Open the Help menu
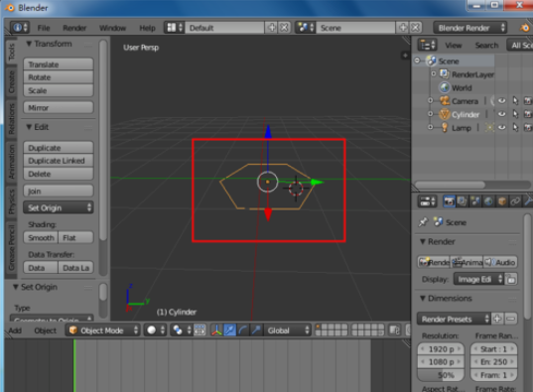 point(147,28)
